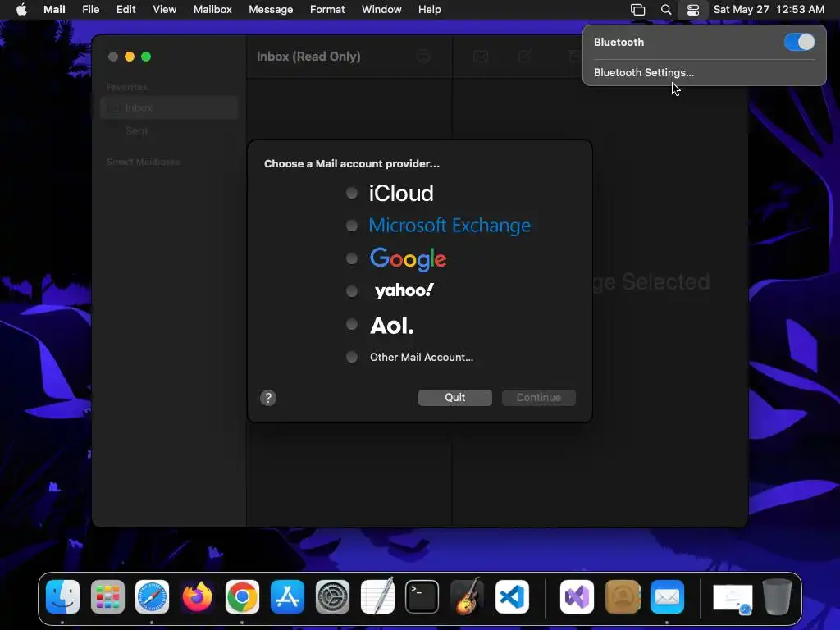840x630 pixels.
Task: Open Visual Studio from the Dock
Action: click(x=577, y=597)
